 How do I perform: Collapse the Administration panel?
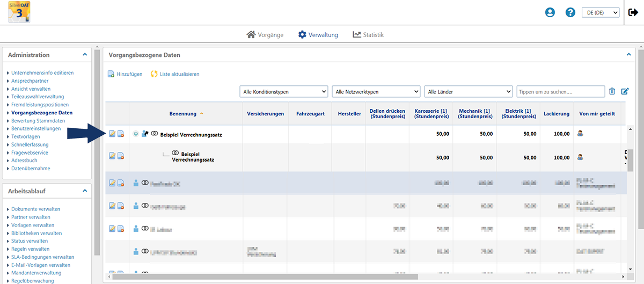(x=84, y=55)
